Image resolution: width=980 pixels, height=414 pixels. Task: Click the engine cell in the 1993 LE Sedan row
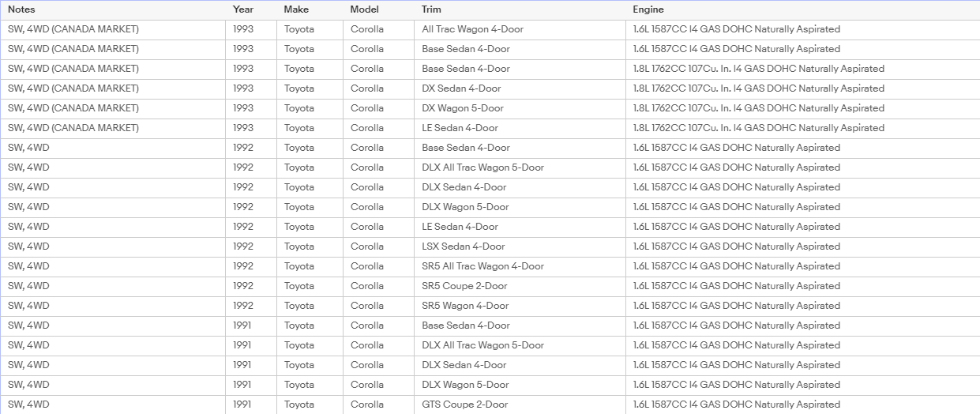click(802, 128)
